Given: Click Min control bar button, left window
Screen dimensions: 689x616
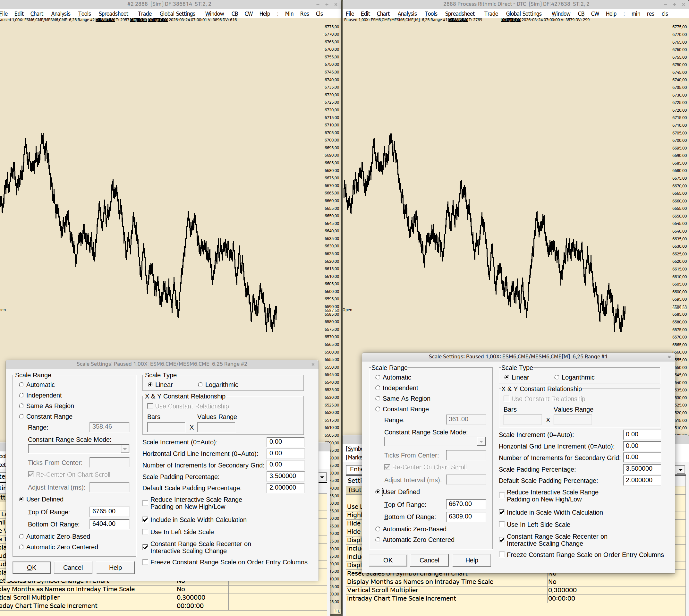Looking at the screenshot, I should click(289, 13).
